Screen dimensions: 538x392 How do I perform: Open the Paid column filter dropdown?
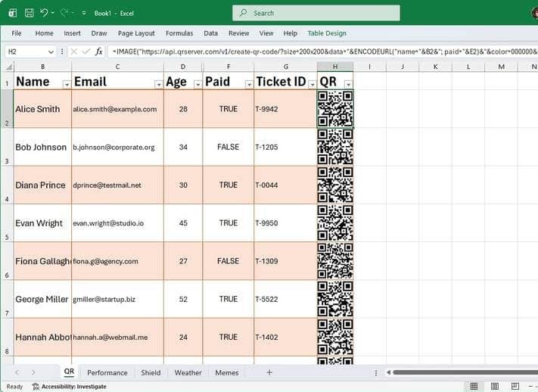coord(249,84)
